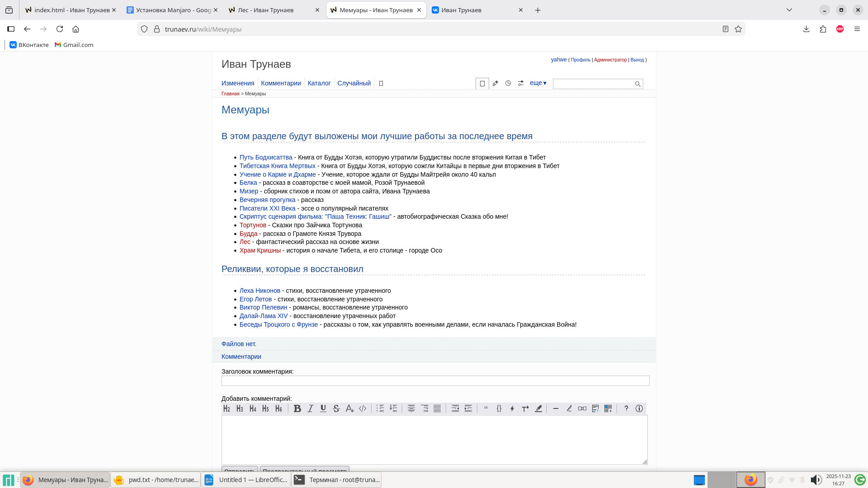Screen dimensions: 868x488
Task: Open page revision history clock icon
Action: click(508, 83)
